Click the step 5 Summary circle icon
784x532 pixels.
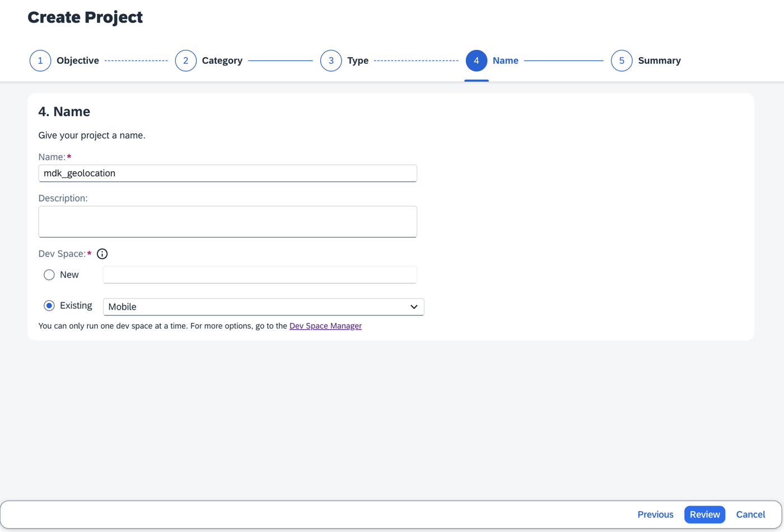pyautogui.click(x=622, y=60)
